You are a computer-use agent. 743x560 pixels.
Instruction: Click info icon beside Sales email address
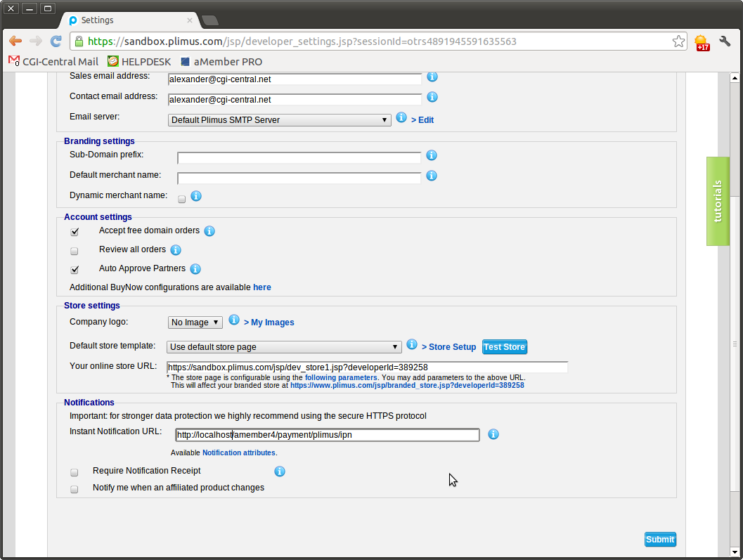[432, 77]
